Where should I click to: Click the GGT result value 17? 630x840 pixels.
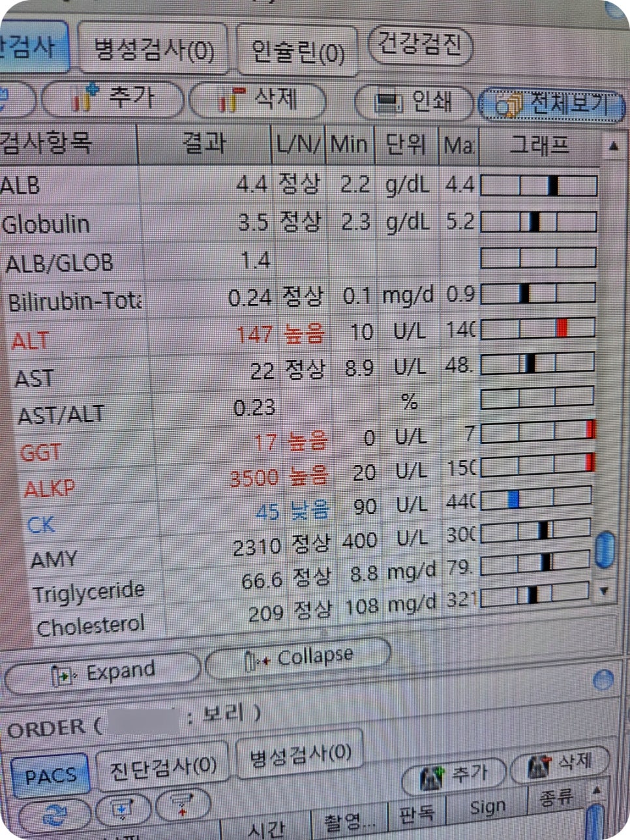(265, 443)
